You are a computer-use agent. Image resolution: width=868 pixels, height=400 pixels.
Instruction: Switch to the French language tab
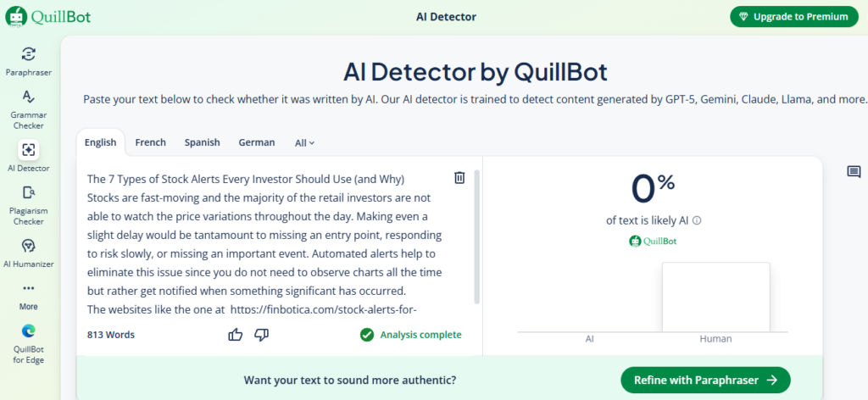150,142
